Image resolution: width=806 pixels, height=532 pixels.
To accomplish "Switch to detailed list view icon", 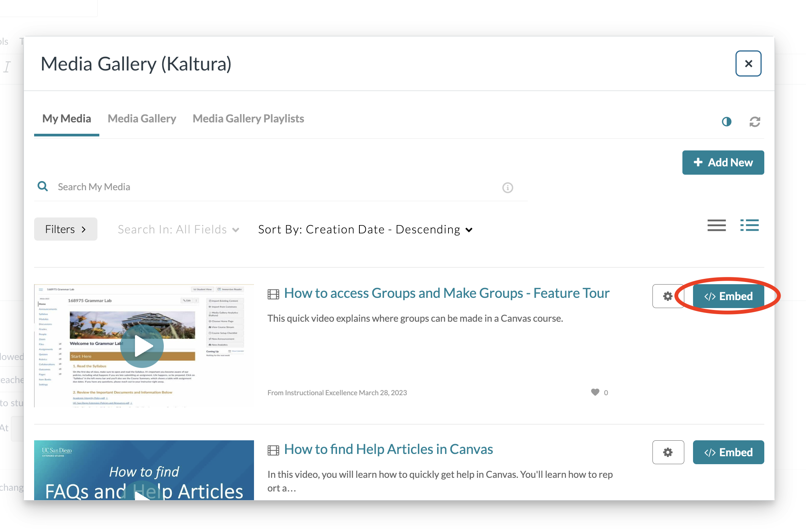I will point(750,225).
